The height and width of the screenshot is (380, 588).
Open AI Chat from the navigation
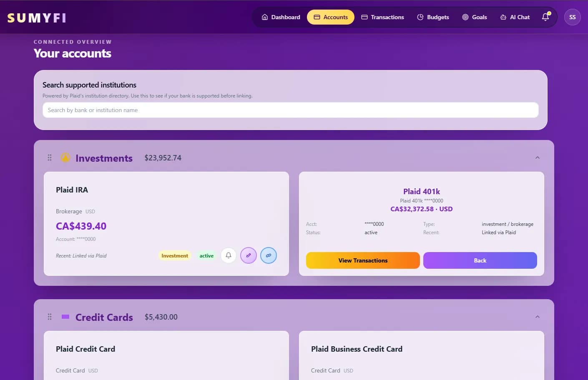tap(515, 17)
